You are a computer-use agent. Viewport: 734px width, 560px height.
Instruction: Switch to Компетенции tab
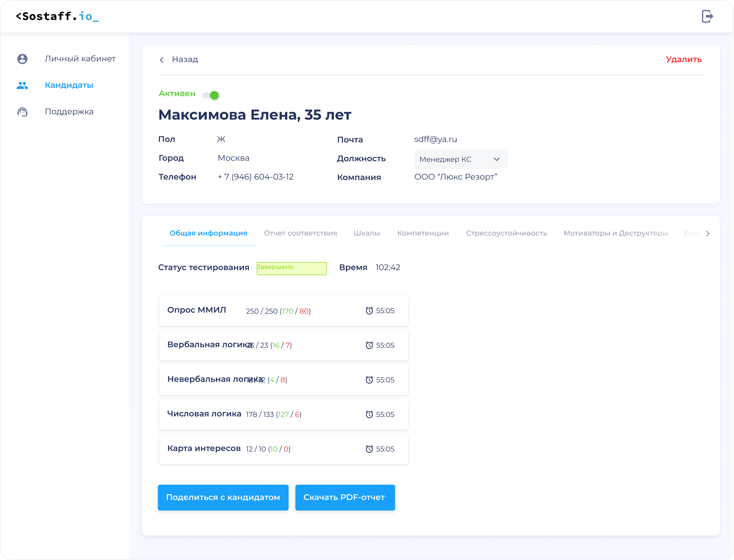click(x=423, y=233)
